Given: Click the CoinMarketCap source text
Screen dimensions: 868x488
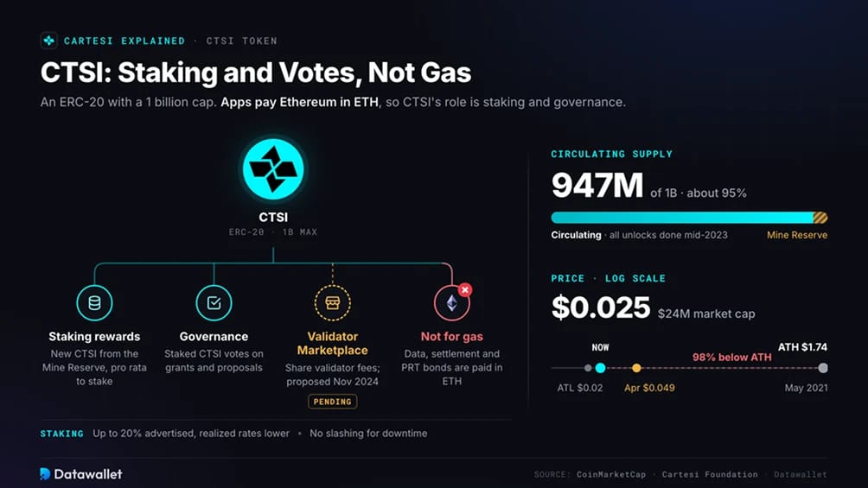Looking at the screenshot, I should coord(611,474).
